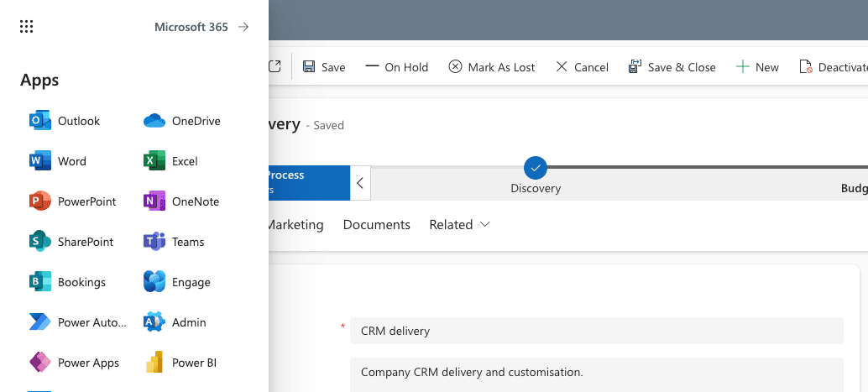
Task: Click the Microsoft 365 arrow
Action: pyautogui.click(x=243, y=27)
